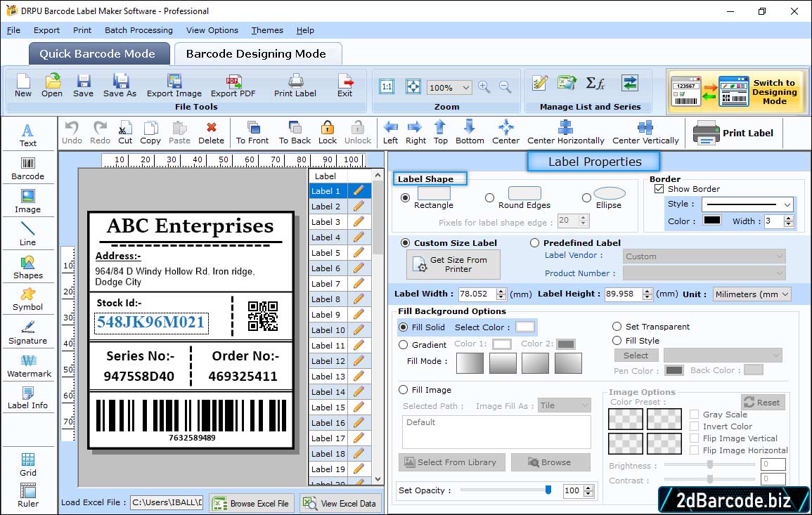Click the Lock object icon

[x=328, y=133]
